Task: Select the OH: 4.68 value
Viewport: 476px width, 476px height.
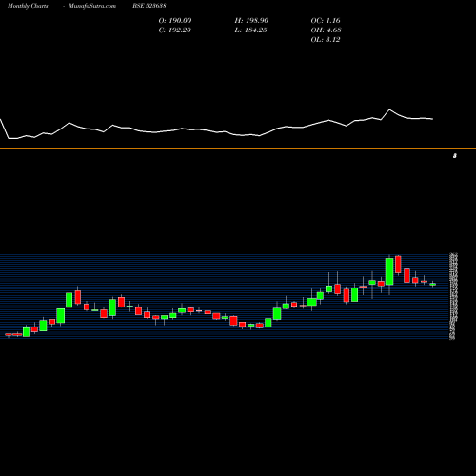Action: coord(327,30)
